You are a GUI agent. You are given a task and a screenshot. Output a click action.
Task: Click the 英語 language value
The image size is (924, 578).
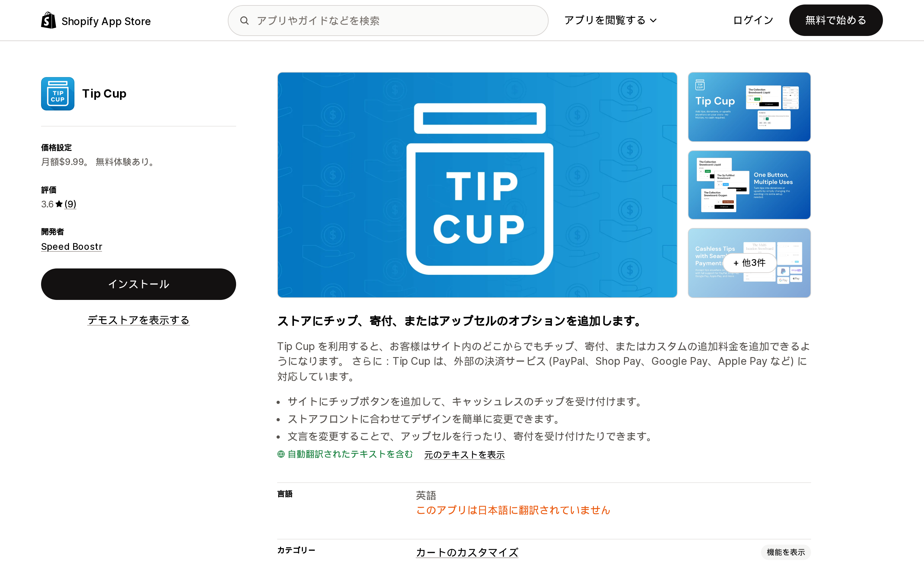click(x=426, y=495)
